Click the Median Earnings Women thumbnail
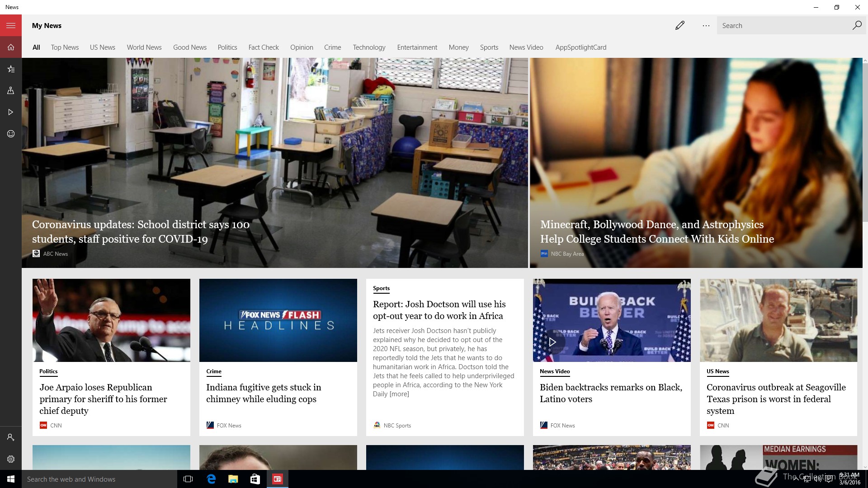The width and height of the screenshot is (868, 488). pos(778,457)
